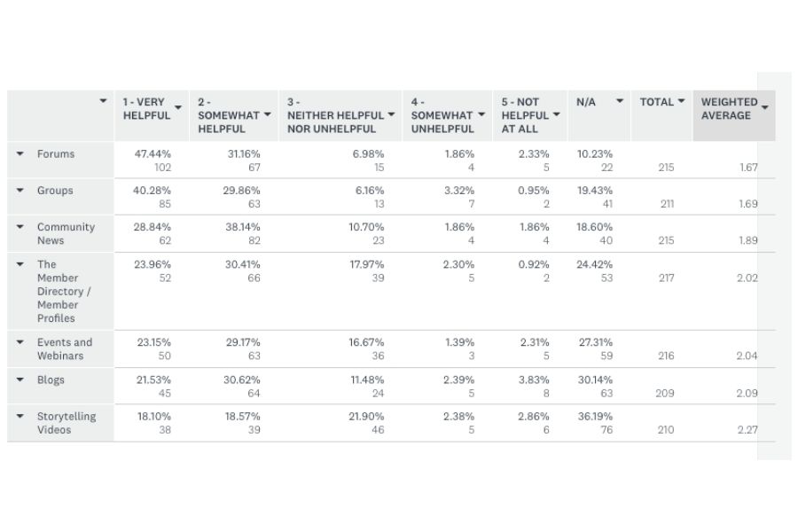Expand the Groups row arrow
This screenshot has height=532, width=798.
(20, 190)
